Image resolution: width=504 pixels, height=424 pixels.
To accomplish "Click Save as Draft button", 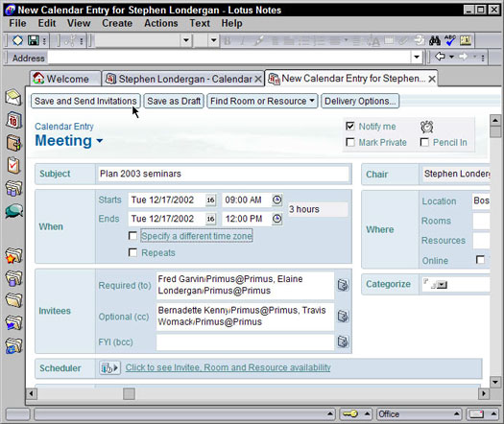I will 174,101.
